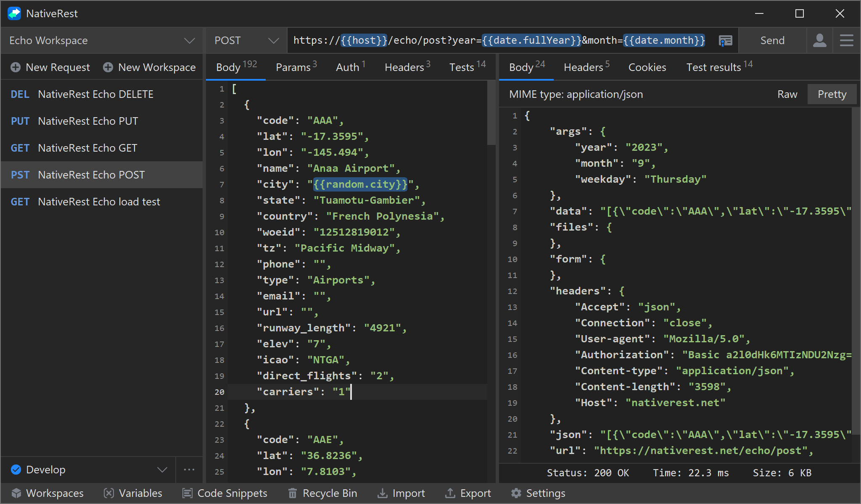
Task: Click line 20 "carriers" in body editor
Action: tap(357, 392)
